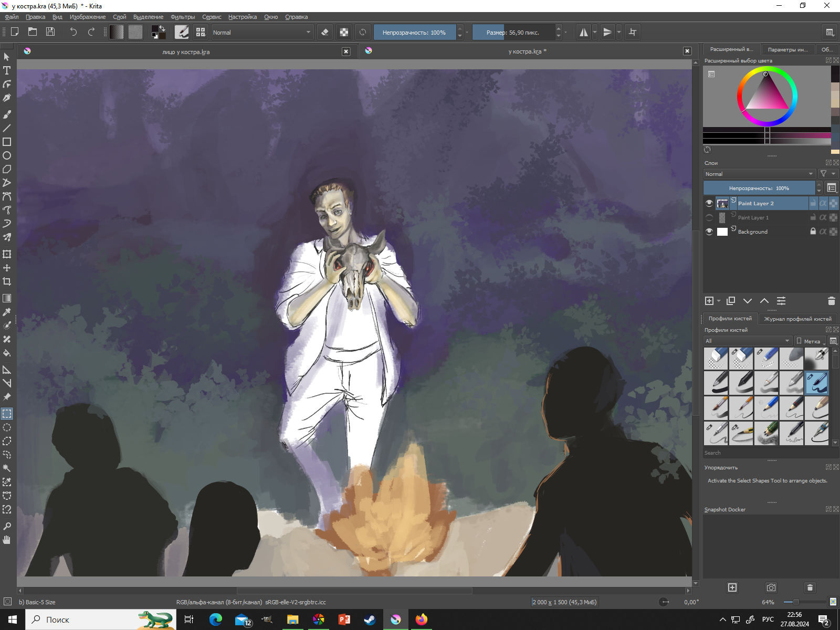This screenshot has height=630, width=840.
Task: Delete layer using trash icon
Action: (831, 301)
